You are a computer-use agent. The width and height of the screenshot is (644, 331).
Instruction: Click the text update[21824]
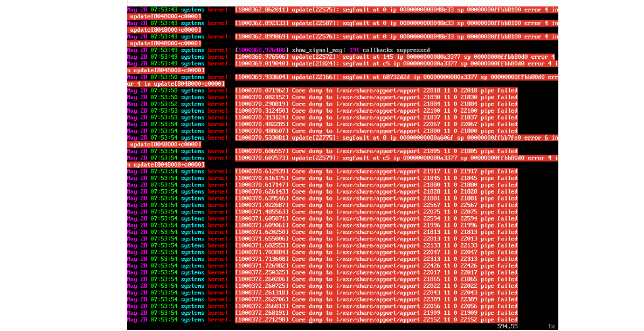coord(315,64)
